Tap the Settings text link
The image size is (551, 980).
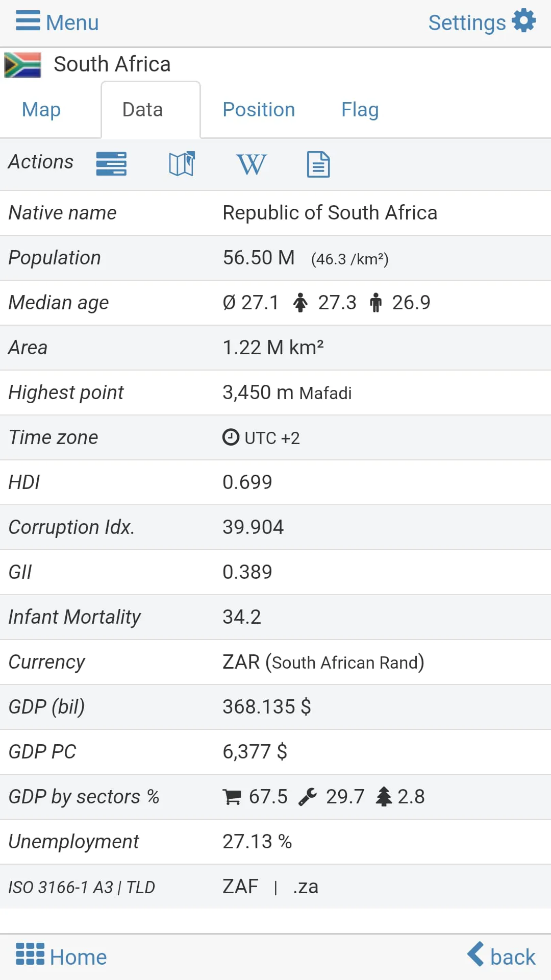467,22
